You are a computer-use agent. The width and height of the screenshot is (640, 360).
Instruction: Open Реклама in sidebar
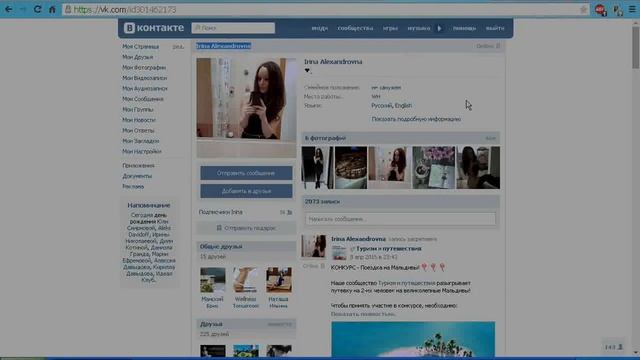[133, 187]
